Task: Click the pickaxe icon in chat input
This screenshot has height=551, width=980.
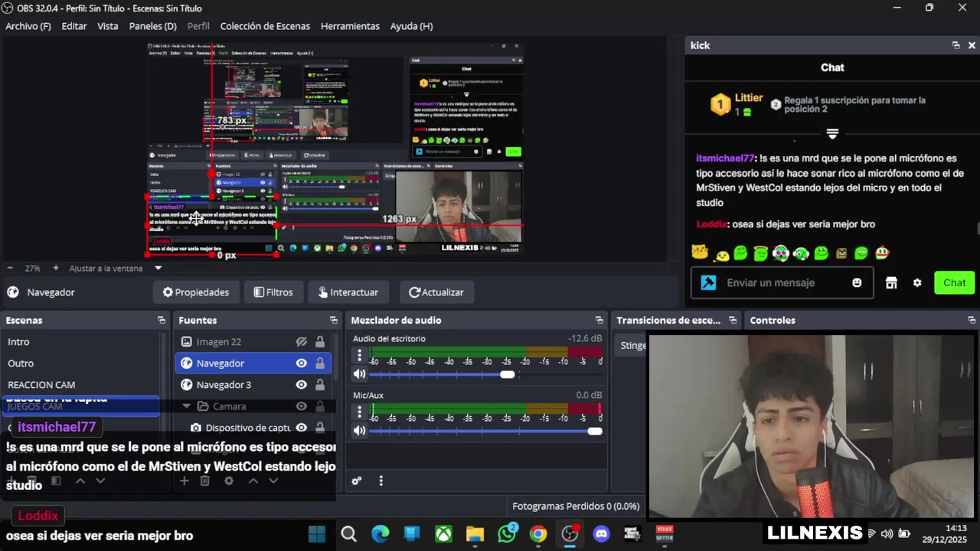Action: tap(708, 282)
